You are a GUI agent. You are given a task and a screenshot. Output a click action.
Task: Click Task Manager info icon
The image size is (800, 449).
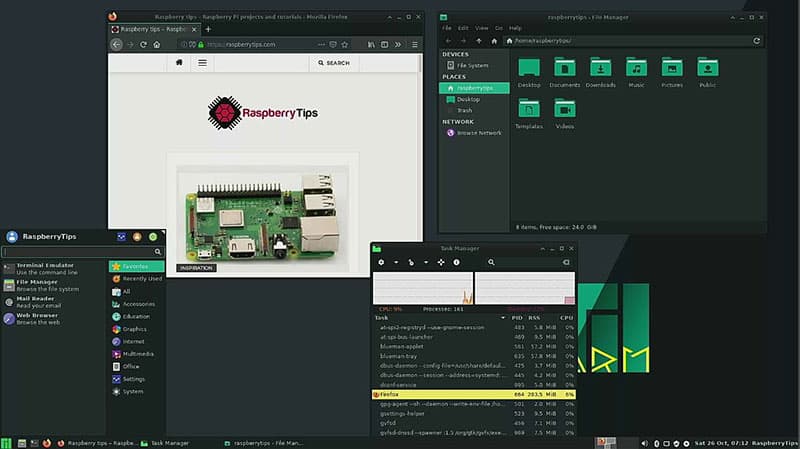pyautogui.click(x=457, y=262)
